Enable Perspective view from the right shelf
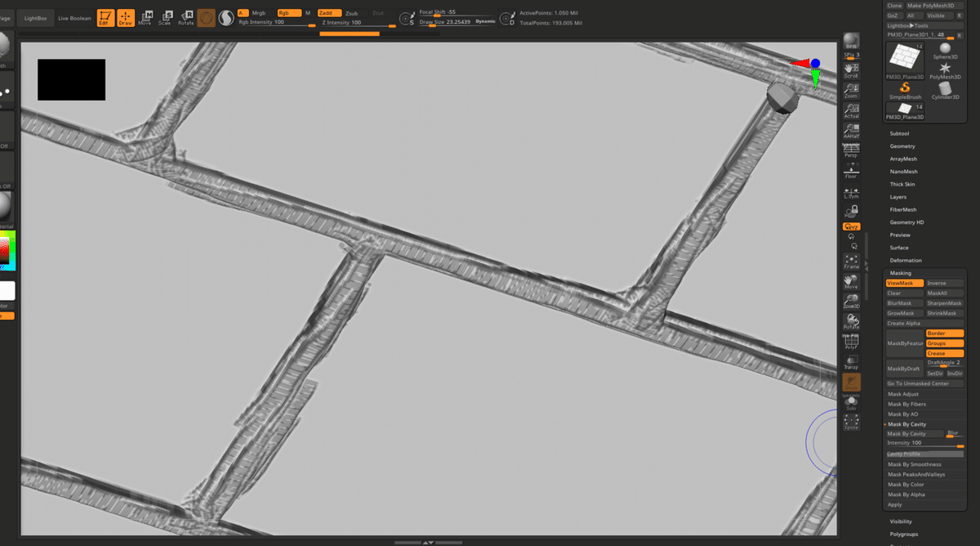Image resolution: width=980 pixels, height=546 pixels. point(850,149)
